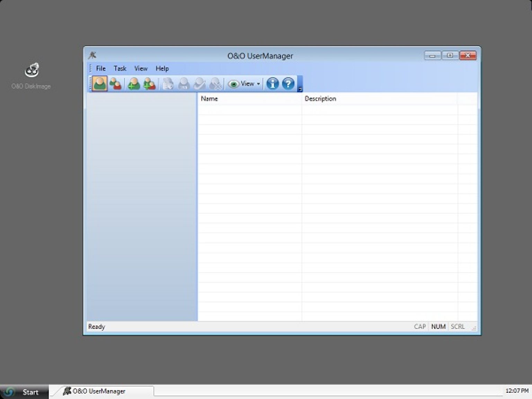
Task: Minimize the O&O UserManager window
Action: click(432, 55)
